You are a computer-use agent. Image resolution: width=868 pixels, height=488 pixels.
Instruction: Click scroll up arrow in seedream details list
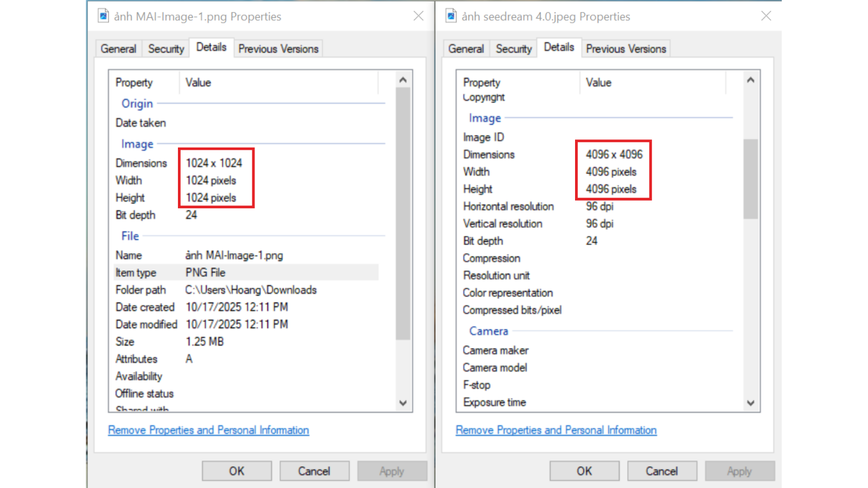750,80
